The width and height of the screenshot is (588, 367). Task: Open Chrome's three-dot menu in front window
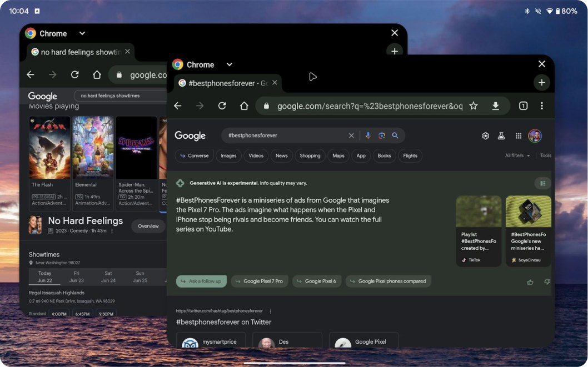click(x=541, y=106)
